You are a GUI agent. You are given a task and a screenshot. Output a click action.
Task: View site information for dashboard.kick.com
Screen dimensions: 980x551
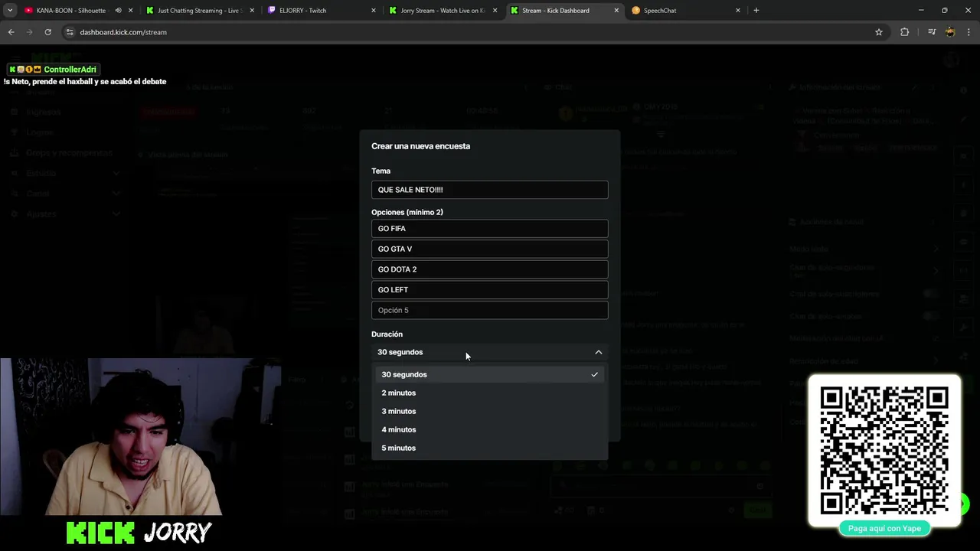click(x=70, y=32)
